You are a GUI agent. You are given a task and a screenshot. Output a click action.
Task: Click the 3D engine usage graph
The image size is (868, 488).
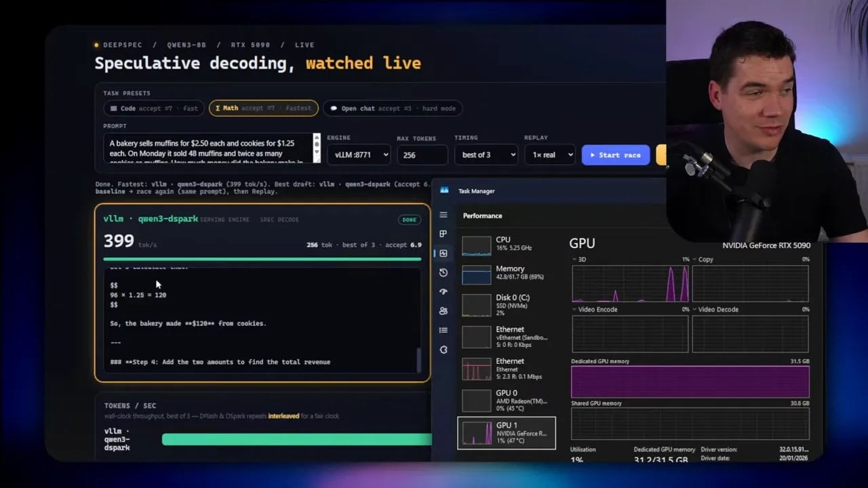click(630, 283)
